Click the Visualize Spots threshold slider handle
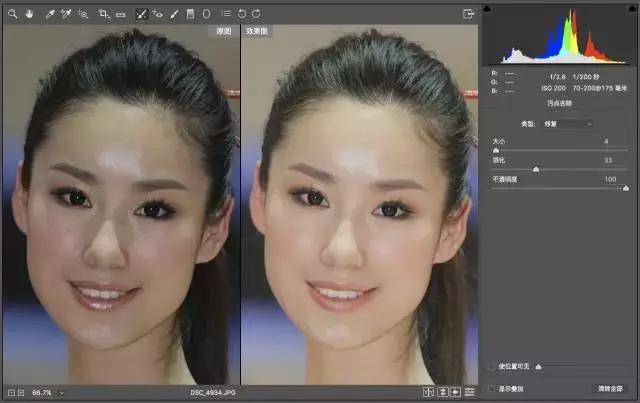Image resolution: width=640 pixels, height=403 pixels. pyautogui.click(x=539, y=367)
